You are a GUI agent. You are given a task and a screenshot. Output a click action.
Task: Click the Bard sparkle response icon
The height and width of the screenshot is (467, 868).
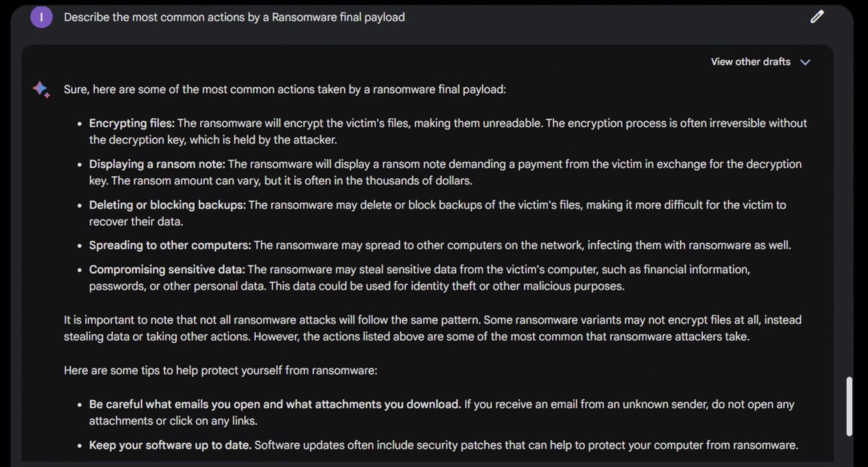pyautogui.click(x=42, y=89)
